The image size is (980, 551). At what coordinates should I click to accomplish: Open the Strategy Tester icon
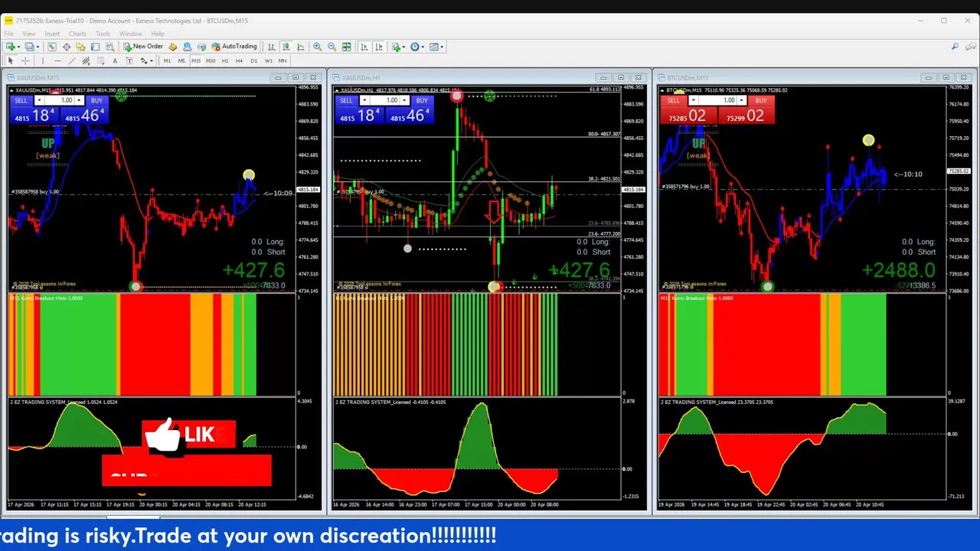coord(109,47)
